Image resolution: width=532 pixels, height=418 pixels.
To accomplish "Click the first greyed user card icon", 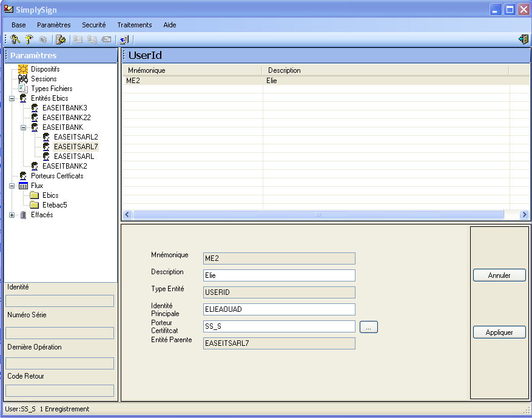I will (x=78, y=39).
